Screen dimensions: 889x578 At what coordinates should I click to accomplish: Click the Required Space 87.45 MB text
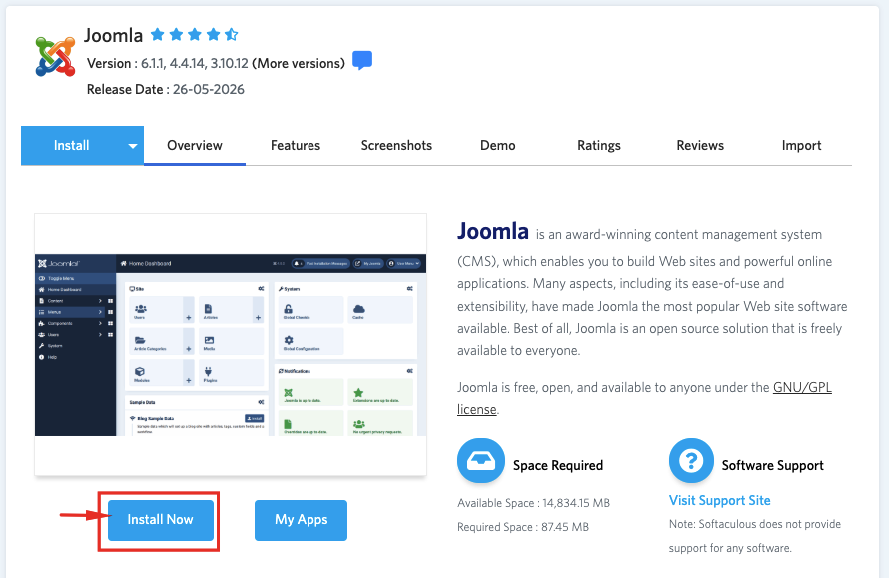pos(523,527)
